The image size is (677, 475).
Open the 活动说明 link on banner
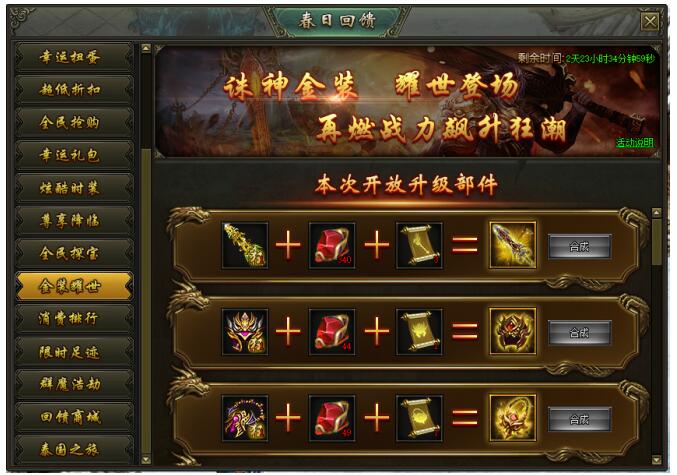635,142
